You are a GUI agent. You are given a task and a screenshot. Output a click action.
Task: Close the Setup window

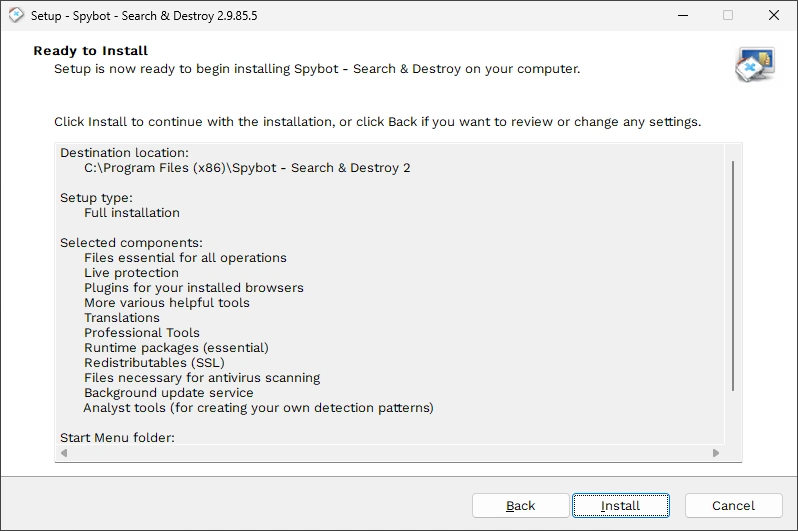point(774,15)
